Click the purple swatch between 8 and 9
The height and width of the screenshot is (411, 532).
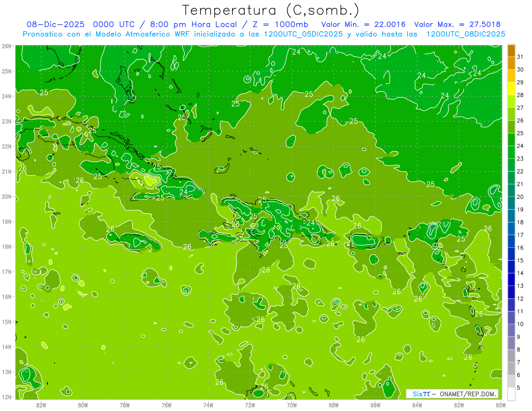pos(511,344)
